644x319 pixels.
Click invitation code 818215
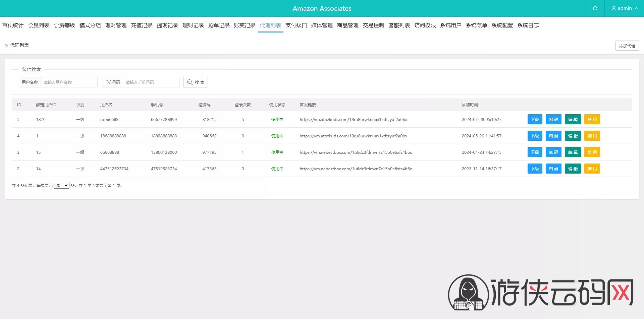point(209,119)
